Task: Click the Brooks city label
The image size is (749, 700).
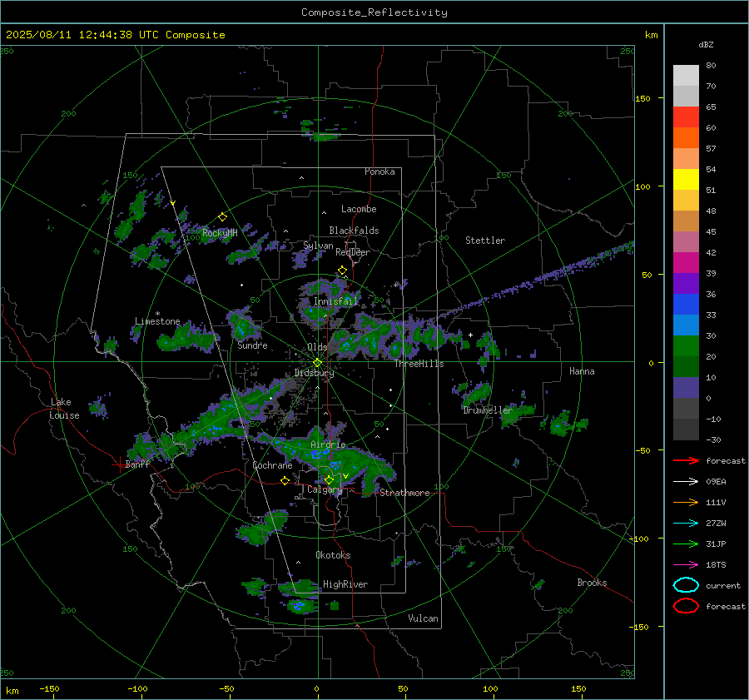Action: (x=592, y=583)
